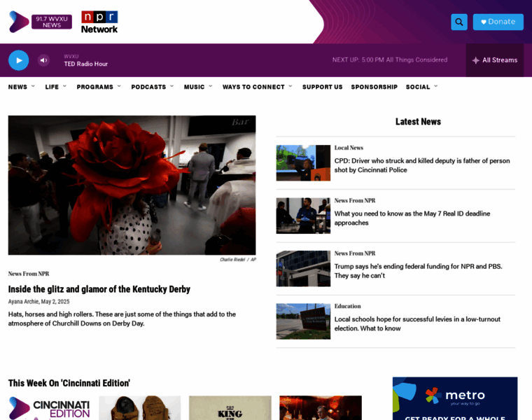The height and width of the screenshot is (420, 532).
Task: Click the next up All Things Considered text
Action: click(x=390, y=60)
